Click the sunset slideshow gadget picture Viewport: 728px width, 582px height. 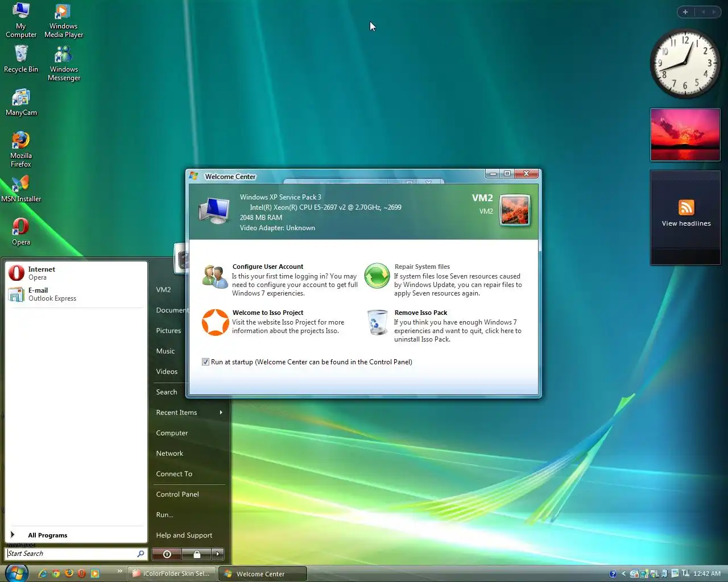pos(685,135)
